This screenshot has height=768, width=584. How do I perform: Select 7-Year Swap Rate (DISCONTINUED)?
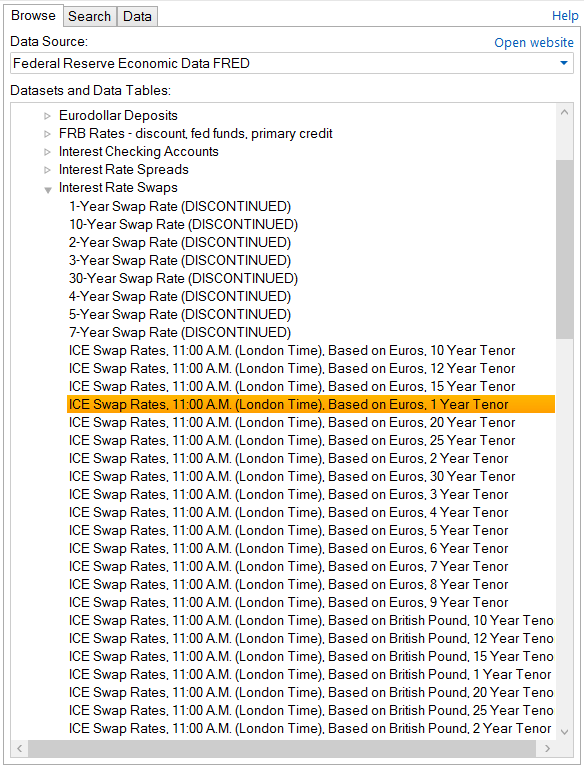pyautogui.click(x=180, y=333)
